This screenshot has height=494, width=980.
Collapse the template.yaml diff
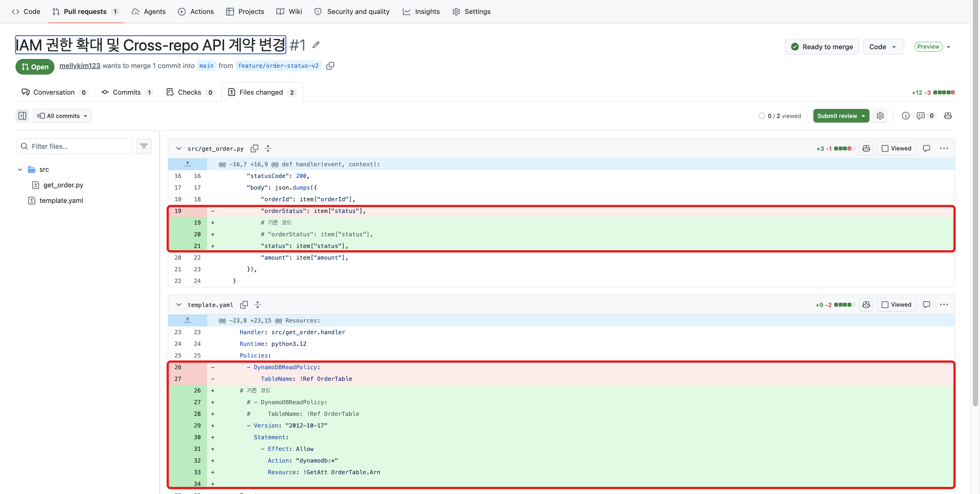tap(179, 304)
